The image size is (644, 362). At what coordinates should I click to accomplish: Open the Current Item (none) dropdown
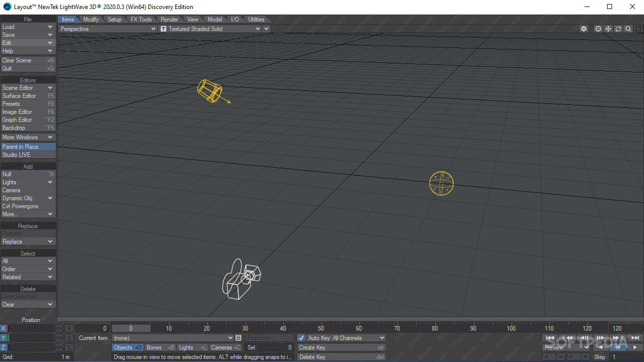[x=173, y=338]
